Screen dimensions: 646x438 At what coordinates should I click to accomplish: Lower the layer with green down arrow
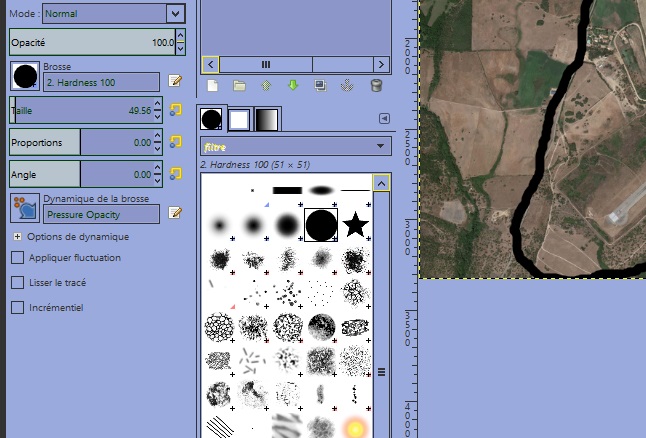[293, 85]
